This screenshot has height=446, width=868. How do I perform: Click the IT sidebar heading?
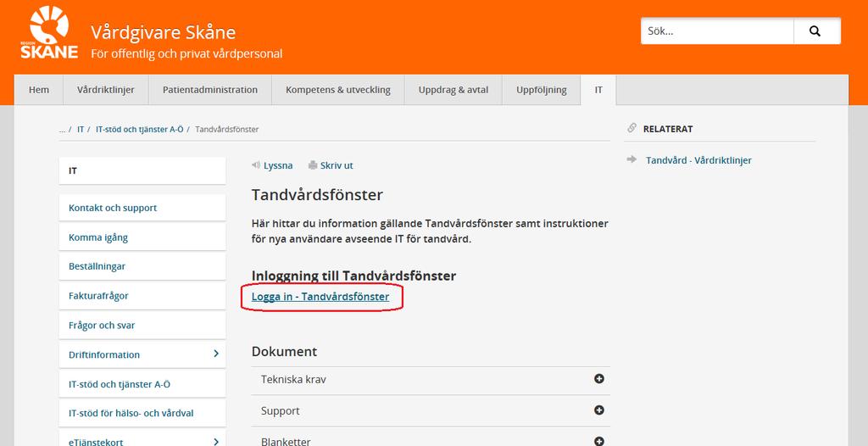click(142, 170)
